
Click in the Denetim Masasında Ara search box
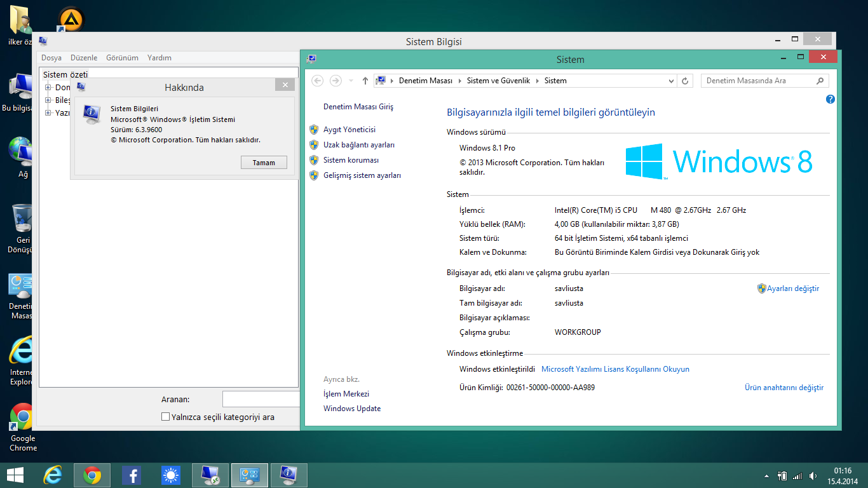758,81
